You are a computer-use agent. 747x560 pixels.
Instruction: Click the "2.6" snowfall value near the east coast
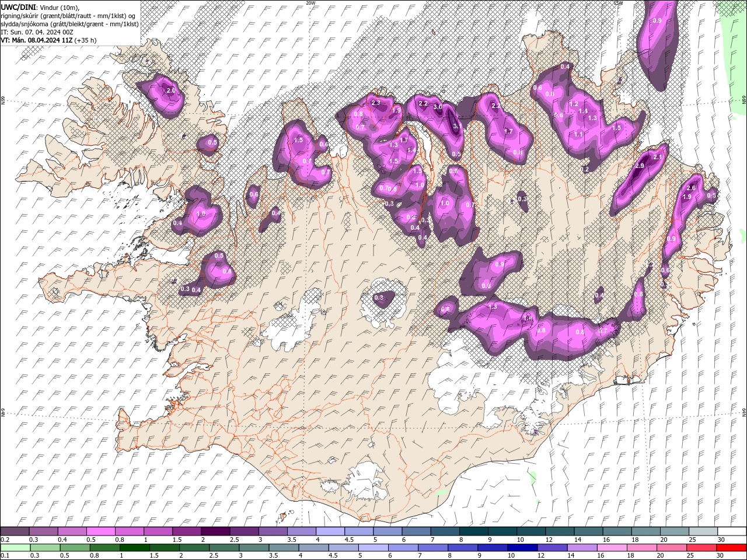tap(692, 188)
